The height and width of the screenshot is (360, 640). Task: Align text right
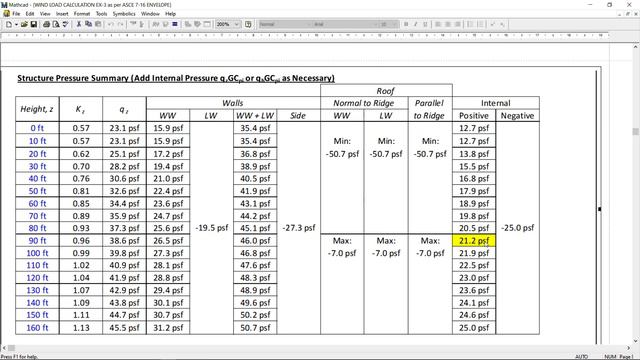(x=458, y=24)
